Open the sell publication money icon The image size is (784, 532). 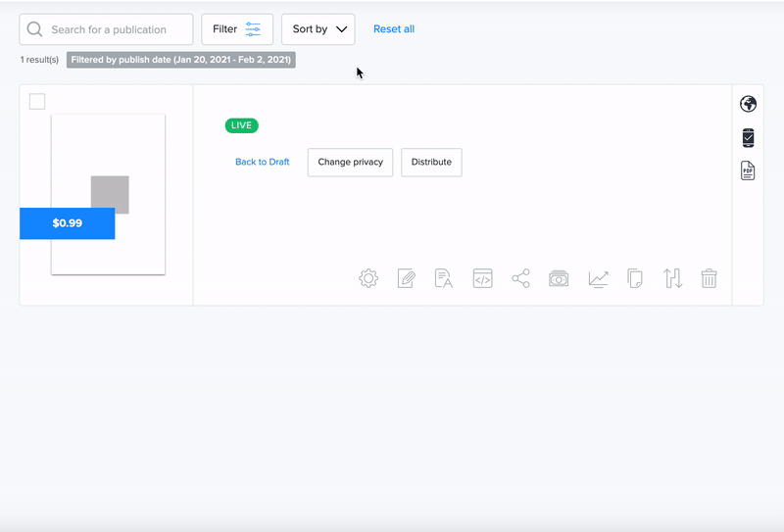(x=559, y=278)
